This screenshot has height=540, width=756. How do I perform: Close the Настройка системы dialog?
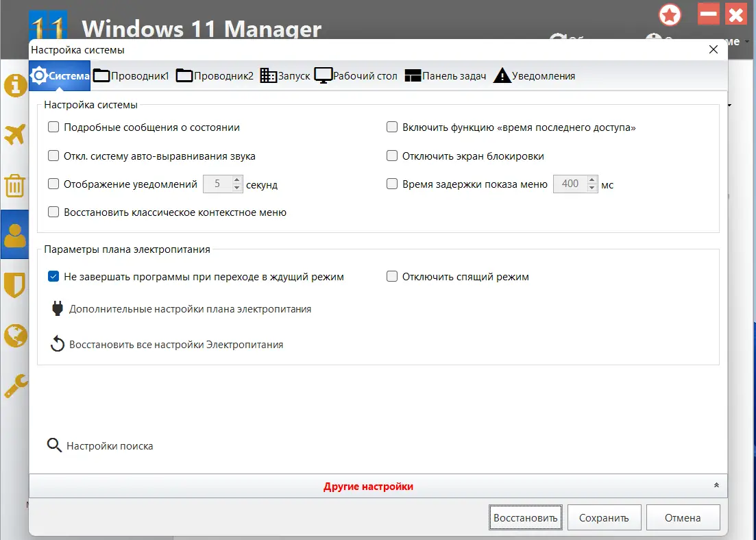(x=714, y=49)
